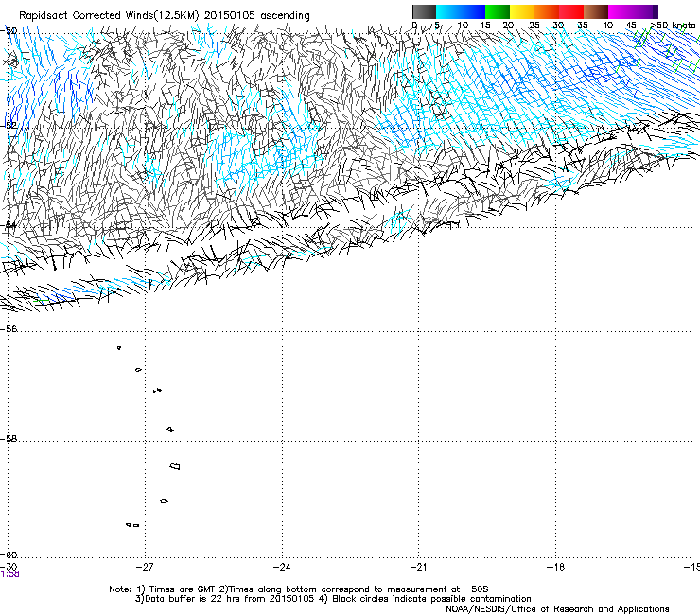700x615 pixels.
Task: Click the 'Data buffer is 22 hrs' note line
Action: tap(333, 599)
